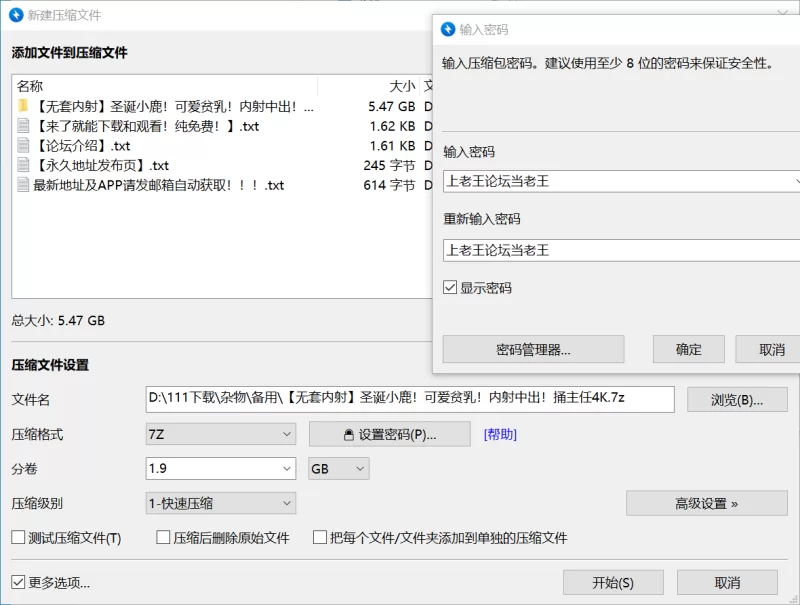
Task: Uncheck the 更多选项 checkbox
Action: [18, 582]
